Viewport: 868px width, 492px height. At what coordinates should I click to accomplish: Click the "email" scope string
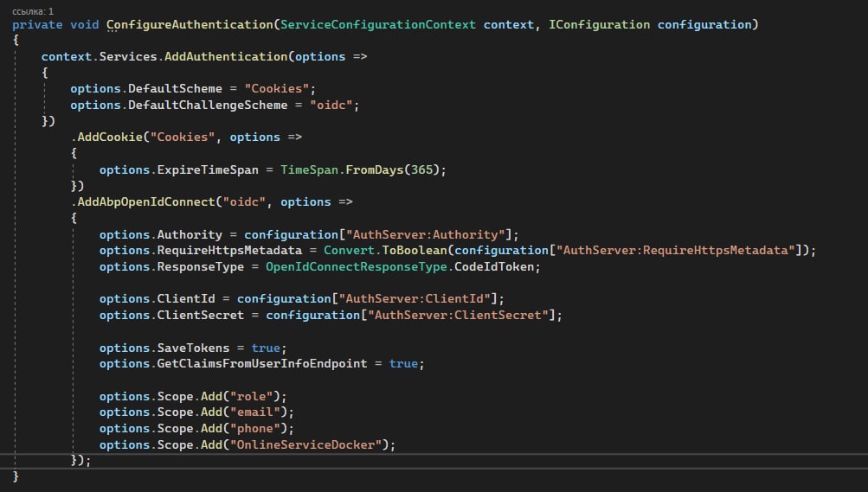click(254, 413)
